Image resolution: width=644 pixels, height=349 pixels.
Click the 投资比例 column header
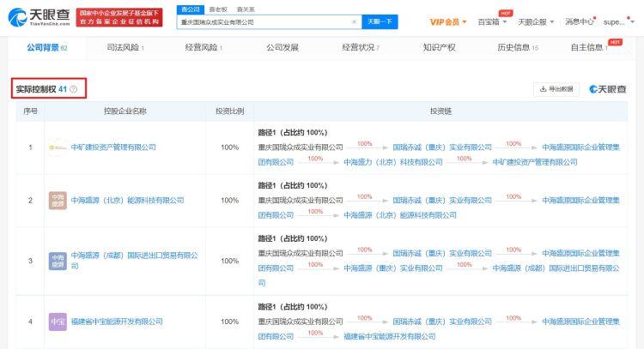tap(229, 111)
